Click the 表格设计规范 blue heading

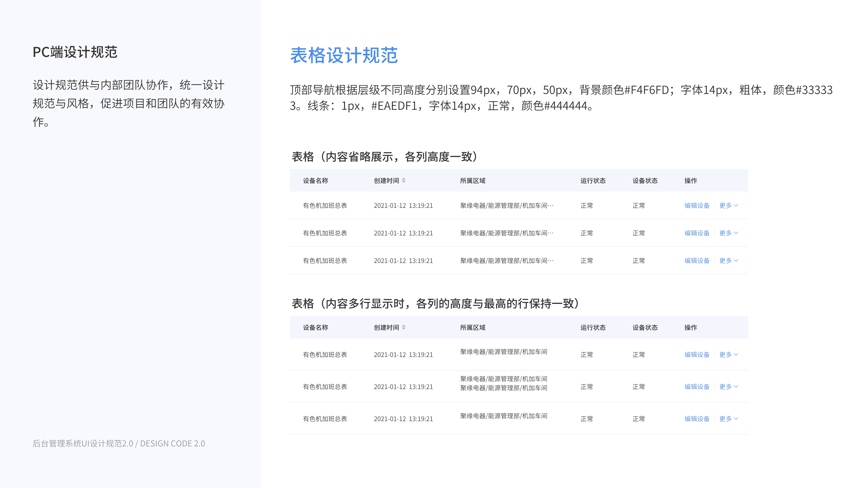344,55
